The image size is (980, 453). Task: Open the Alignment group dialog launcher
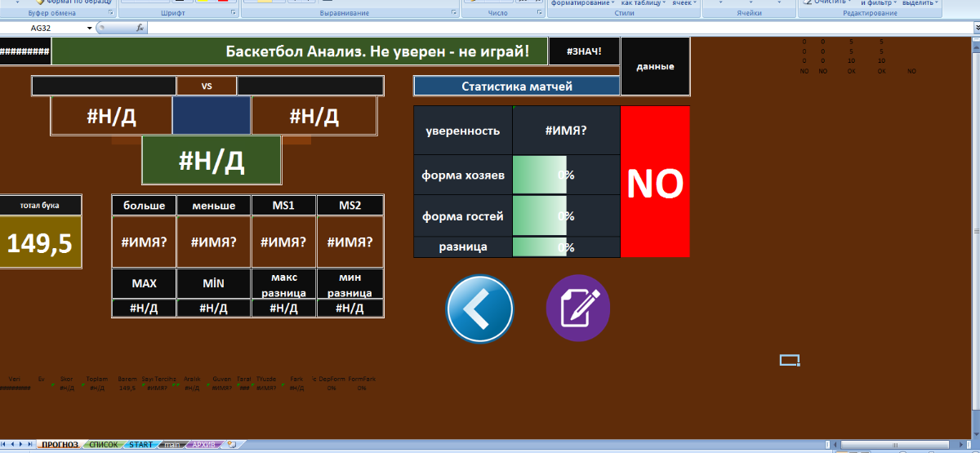(454, 14)
